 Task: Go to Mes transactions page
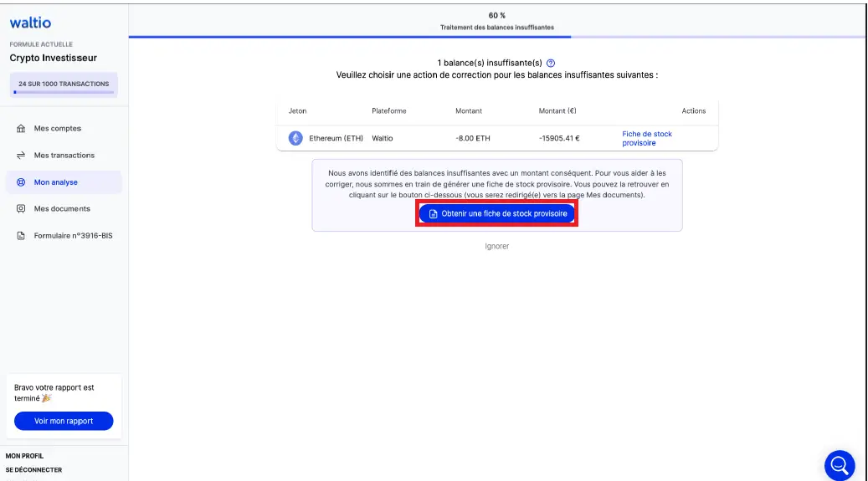[64, 156]
